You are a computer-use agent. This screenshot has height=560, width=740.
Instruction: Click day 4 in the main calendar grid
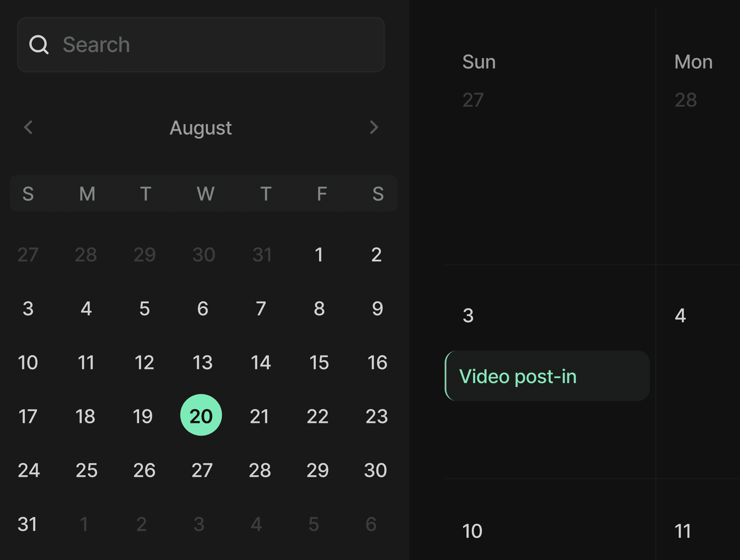click(681, 314)
